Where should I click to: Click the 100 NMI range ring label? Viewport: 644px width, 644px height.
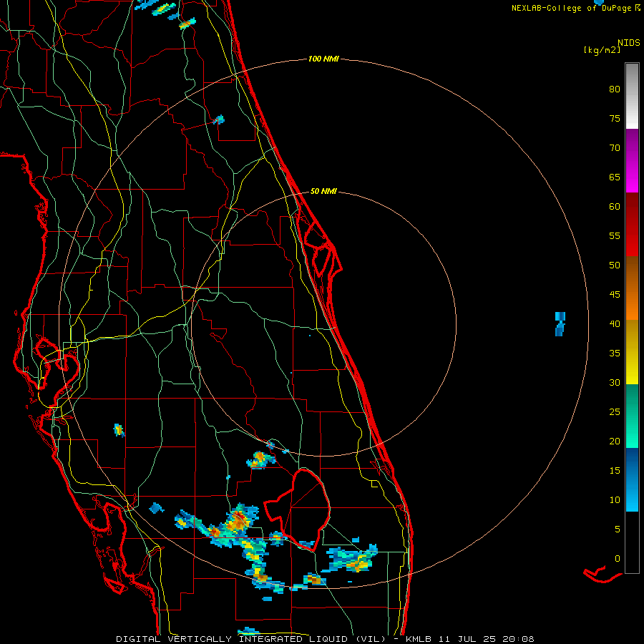coord(323,59)
